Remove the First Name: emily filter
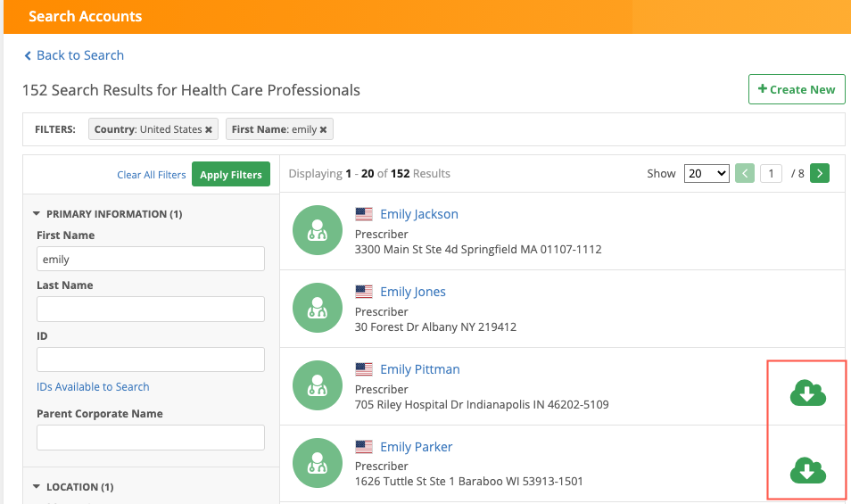 coord(324,129)
